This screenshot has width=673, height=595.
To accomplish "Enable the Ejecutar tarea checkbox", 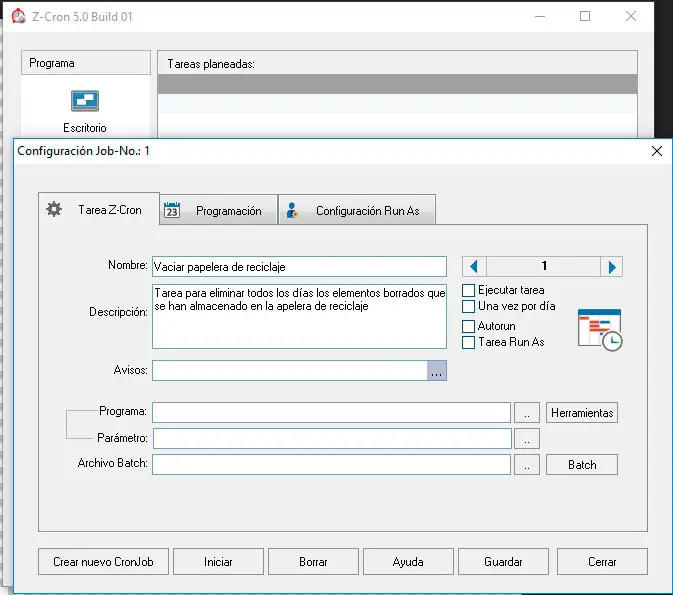I will 468,290.
